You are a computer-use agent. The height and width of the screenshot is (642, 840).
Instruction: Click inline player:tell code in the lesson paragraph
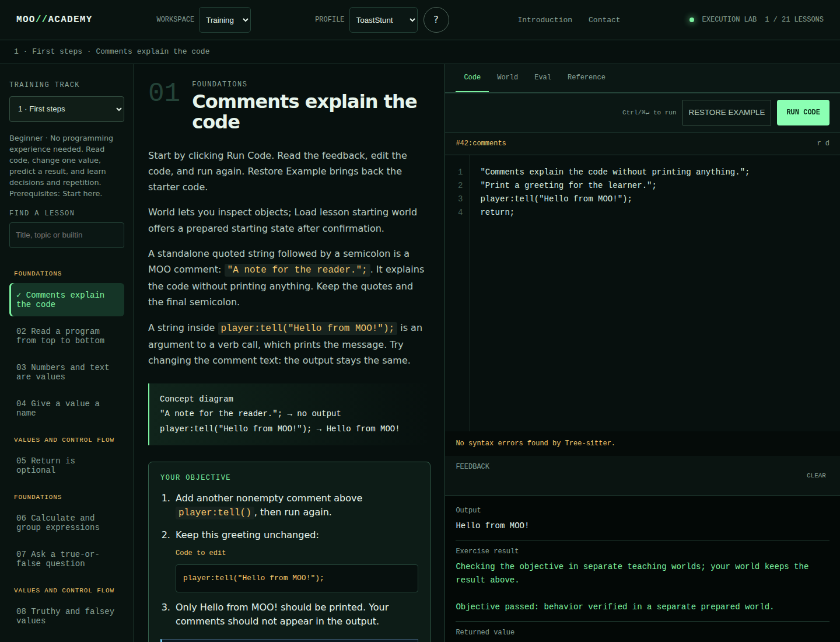click(307, 328)
